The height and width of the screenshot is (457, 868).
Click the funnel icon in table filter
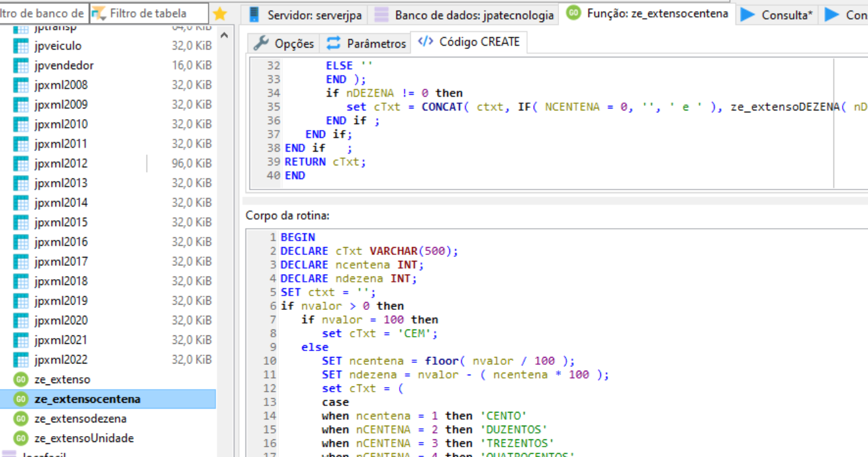[99, 13]
